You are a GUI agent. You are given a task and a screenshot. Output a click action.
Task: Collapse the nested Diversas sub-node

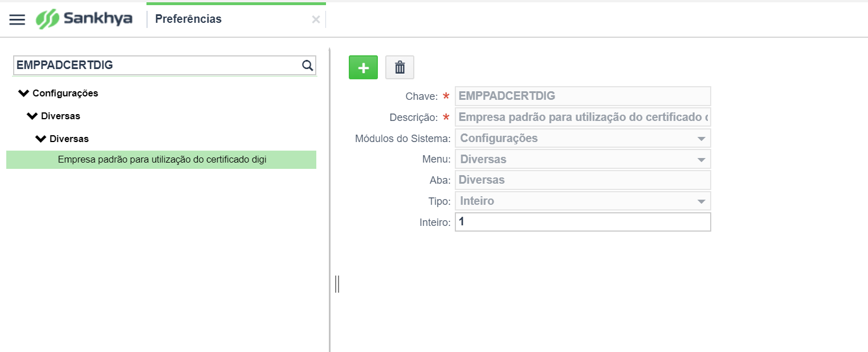41,139
